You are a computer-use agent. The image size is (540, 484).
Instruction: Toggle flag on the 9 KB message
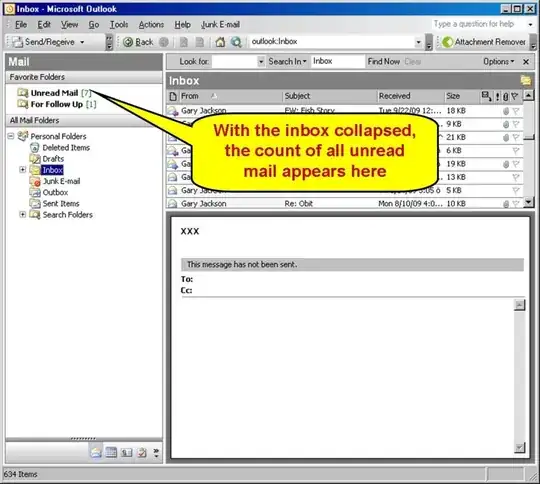516,124
